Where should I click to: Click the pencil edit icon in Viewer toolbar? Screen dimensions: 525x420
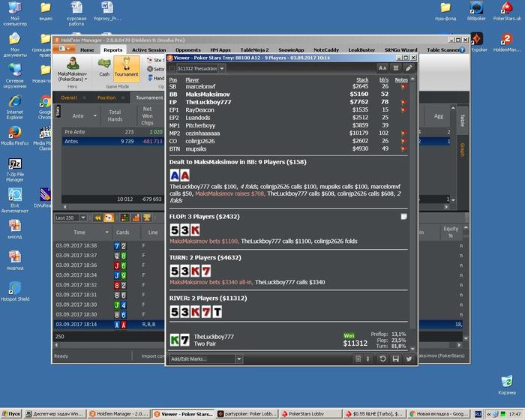[409, 68]
